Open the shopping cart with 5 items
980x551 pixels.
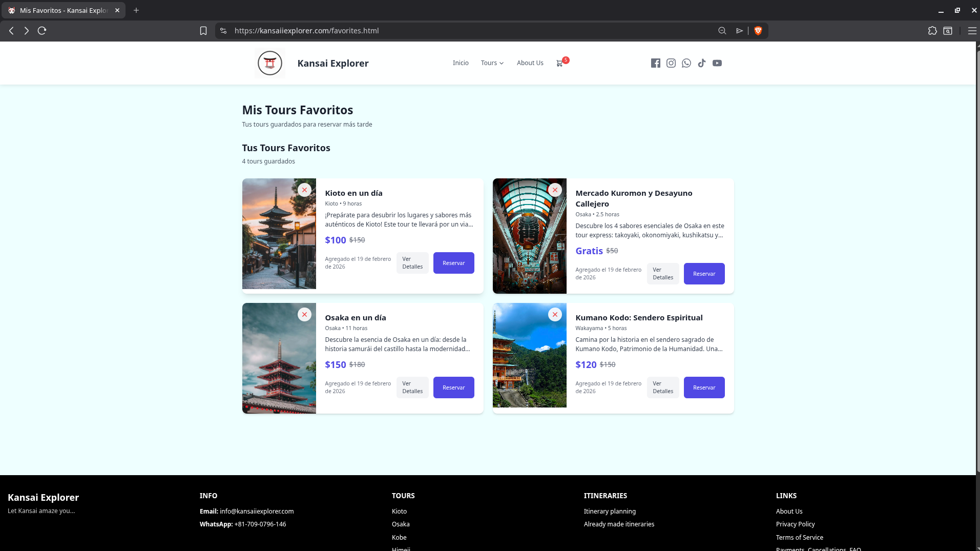tap(559, 63)
